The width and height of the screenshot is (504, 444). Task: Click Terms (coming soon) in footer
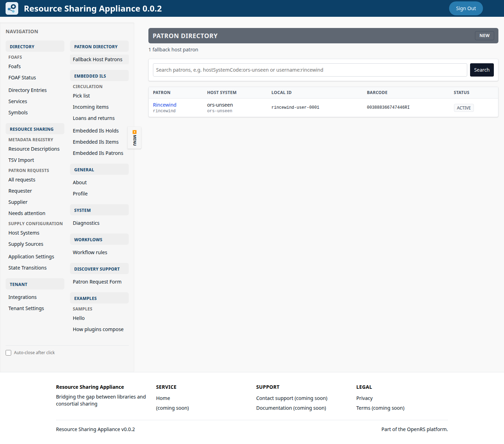pyautogui.click(x=380, y=408)
